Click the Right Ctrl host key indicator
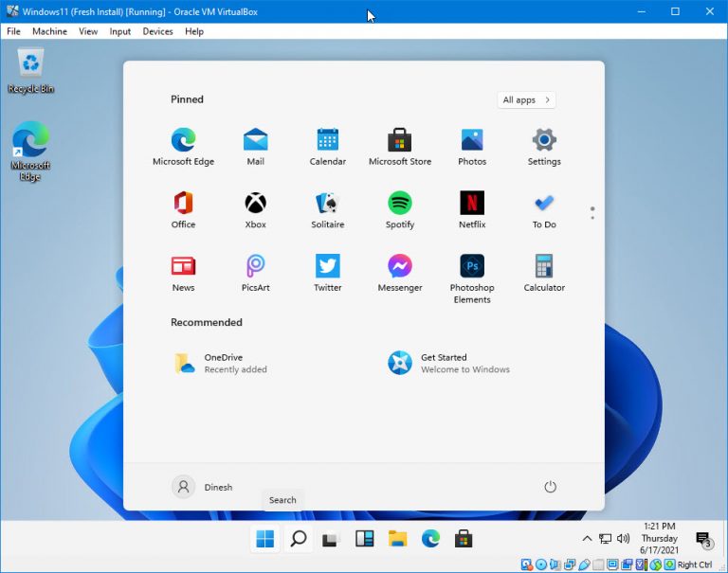Image resolution: width=728 pixels, height=573 pixels. coord(695,564)
